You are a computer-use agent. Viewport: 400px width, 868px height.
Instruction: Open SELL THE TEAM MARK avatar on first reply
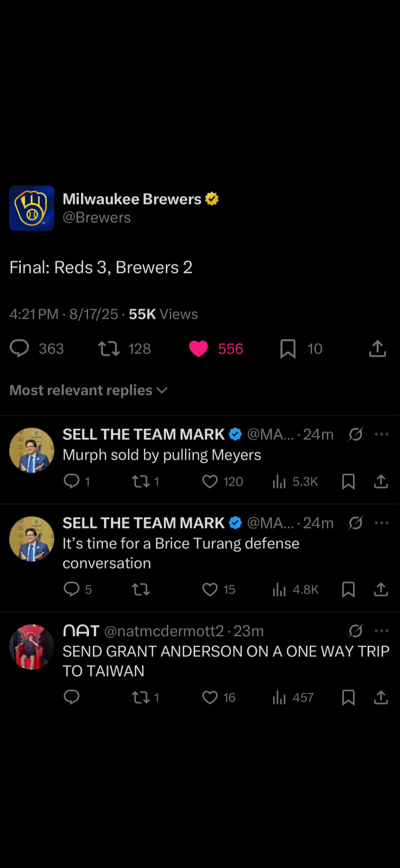point(32,450)
